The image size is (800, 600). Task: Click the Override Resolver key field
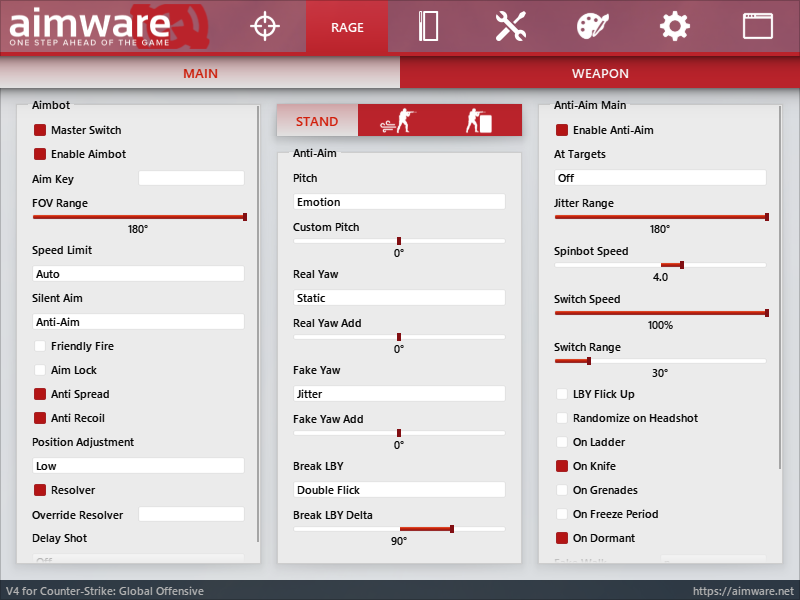click(191, 514)
